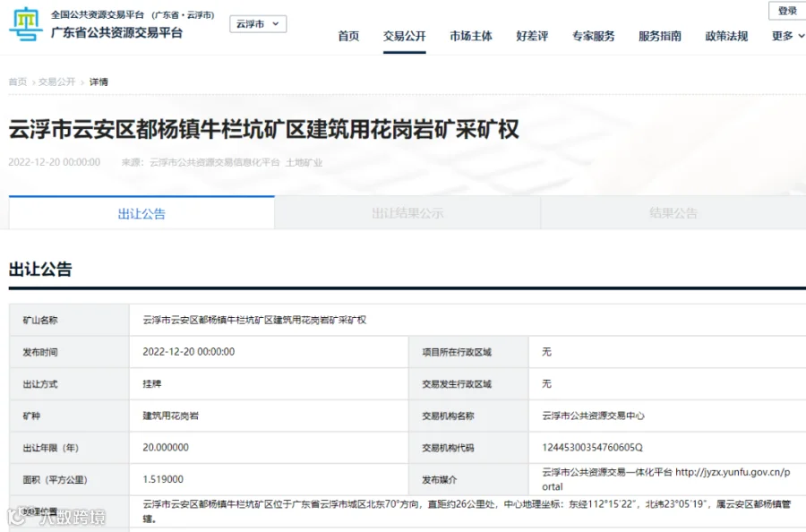806x532 pixels.
Task: Expand the 更多 navigation menu
Action: tap(788, 36)
